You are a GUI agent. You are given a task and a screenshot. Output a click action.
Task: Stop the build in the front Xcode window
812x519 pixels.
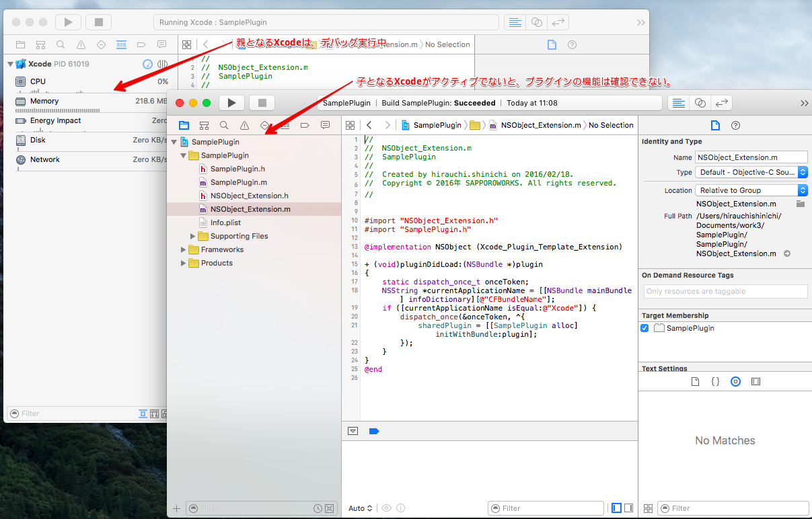(x=262, y=103)
